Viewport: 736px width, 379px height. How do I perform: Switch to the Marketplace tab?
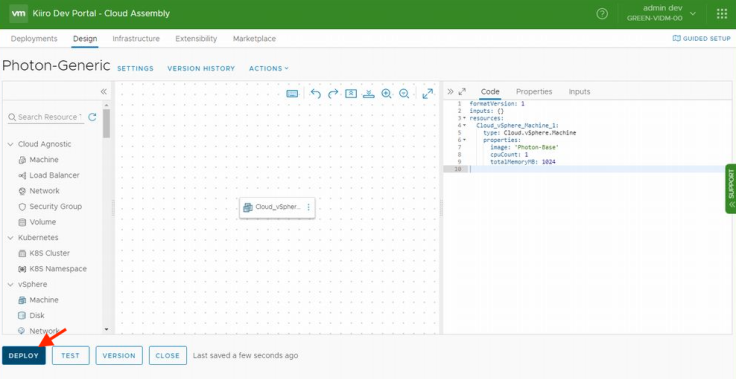pos(254,39)
